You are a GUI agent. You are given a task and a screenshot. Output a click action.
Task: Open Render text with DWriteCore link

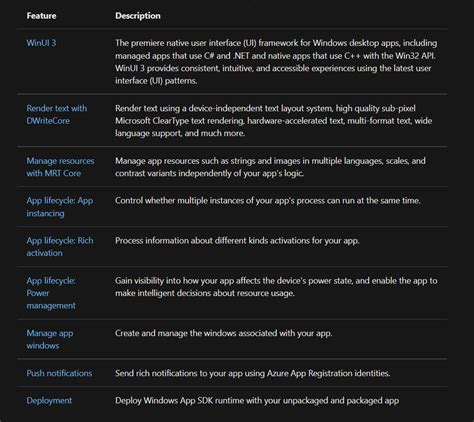tap(57, 114)
